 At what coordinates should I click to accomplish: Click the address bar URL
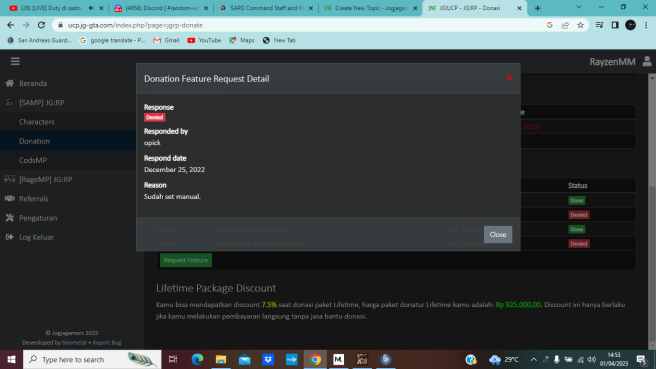pyautogui.click(x=135, y=25)
